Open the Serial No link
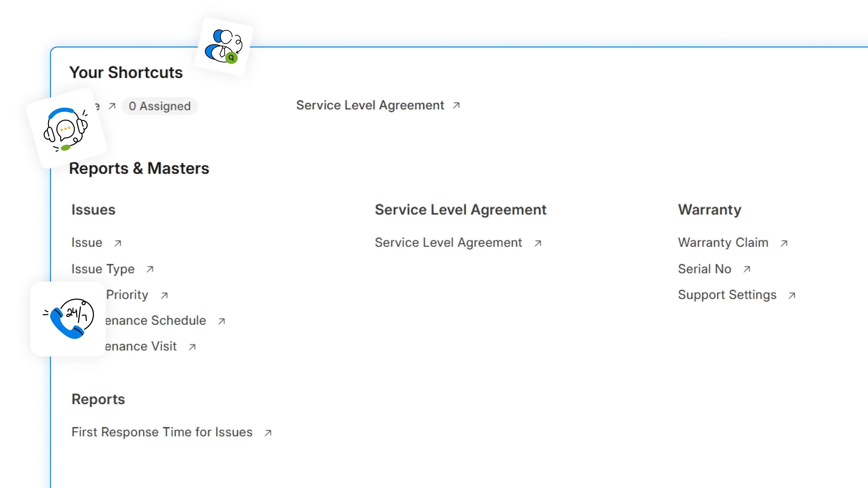This screenshot has width=868, height=488. tap(704, 269)
